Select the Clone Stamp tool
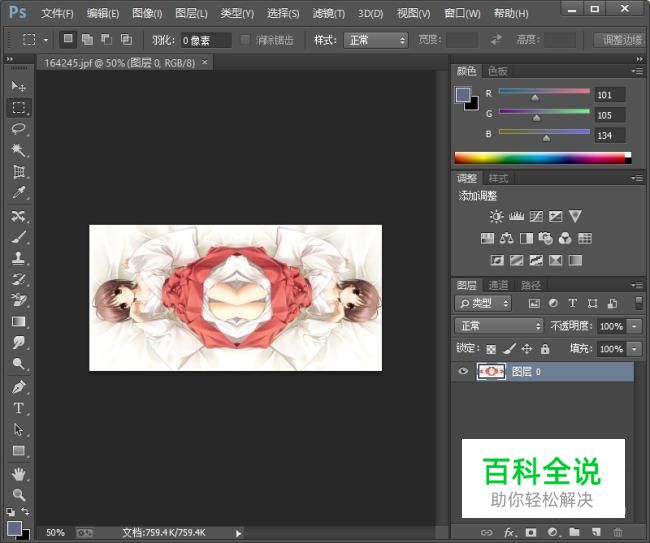The height and width of the screenshot is (543, 650). tap(18, 258)
